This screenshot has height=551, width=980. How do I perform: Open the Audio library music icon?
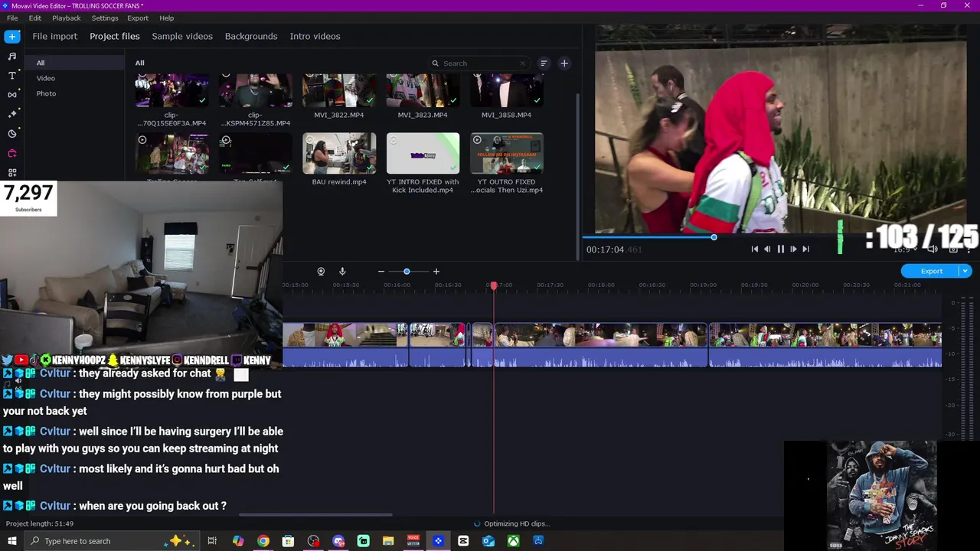[12, 56]
